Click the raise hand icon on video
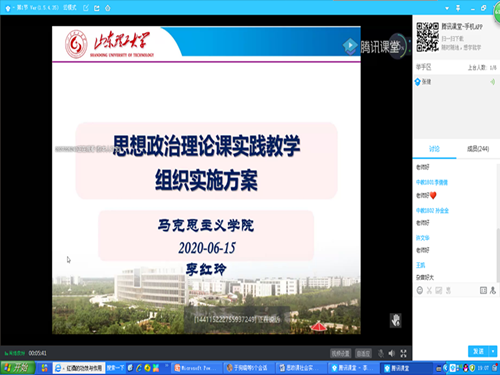This screenshot has height=375, width=500. pyautogui.click(x=396, y=320)
